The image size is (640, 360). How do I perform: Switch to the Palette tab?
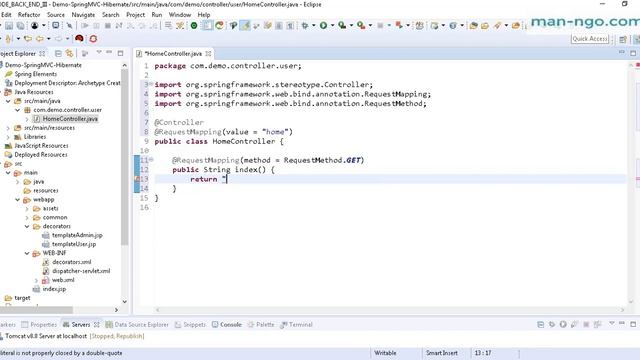click(x=261, y=324)
